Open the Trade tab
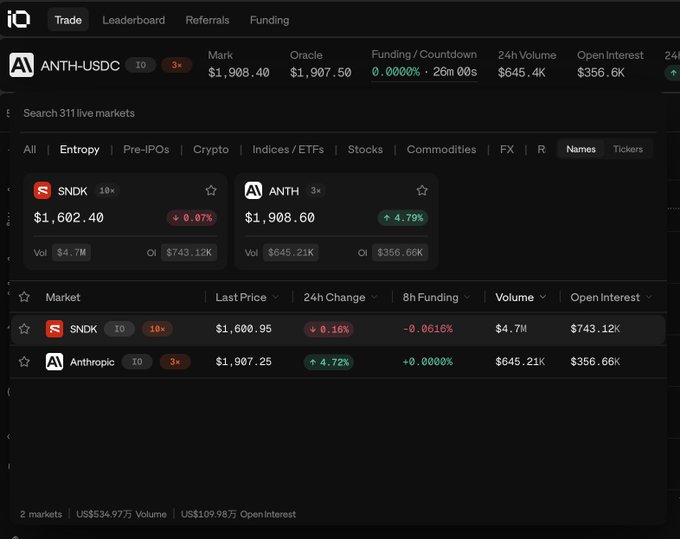Viewport: 680px width, 539px height. click(x=68, y=20)
